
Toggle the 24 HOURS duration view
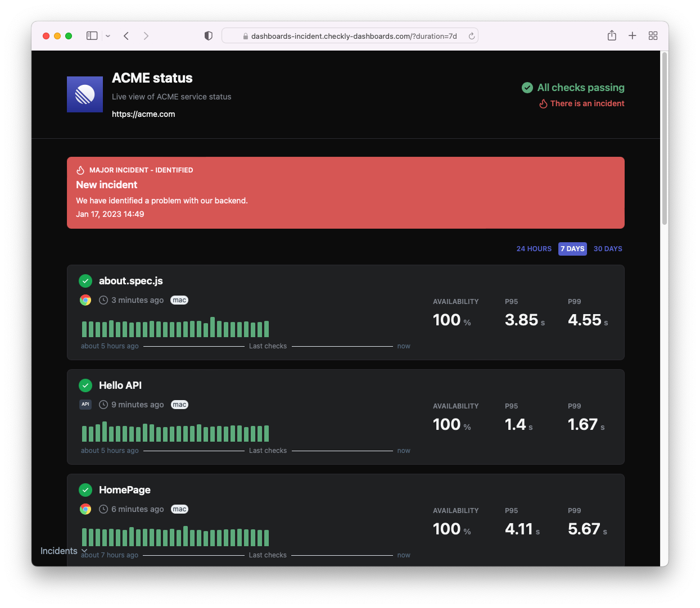[534, 248]
